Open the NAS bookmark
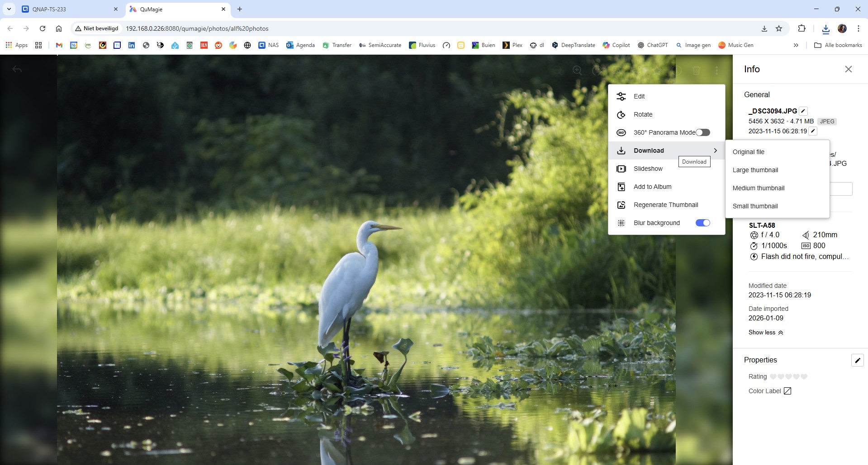 click(269, 45)
